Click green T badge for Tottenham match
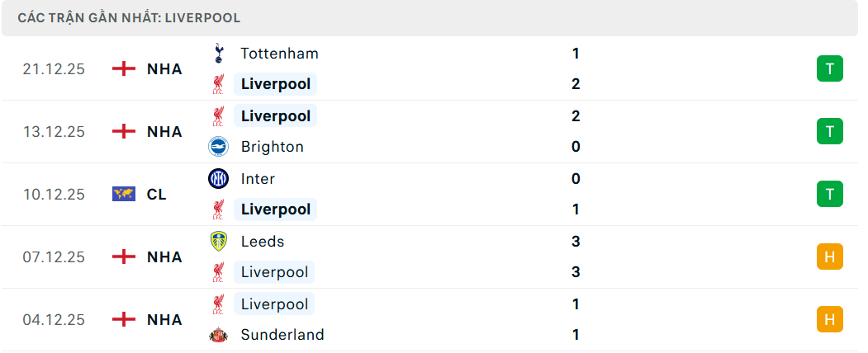Image resolution: width=868 pixels, height=353 pixels. (x=829, y=68)
